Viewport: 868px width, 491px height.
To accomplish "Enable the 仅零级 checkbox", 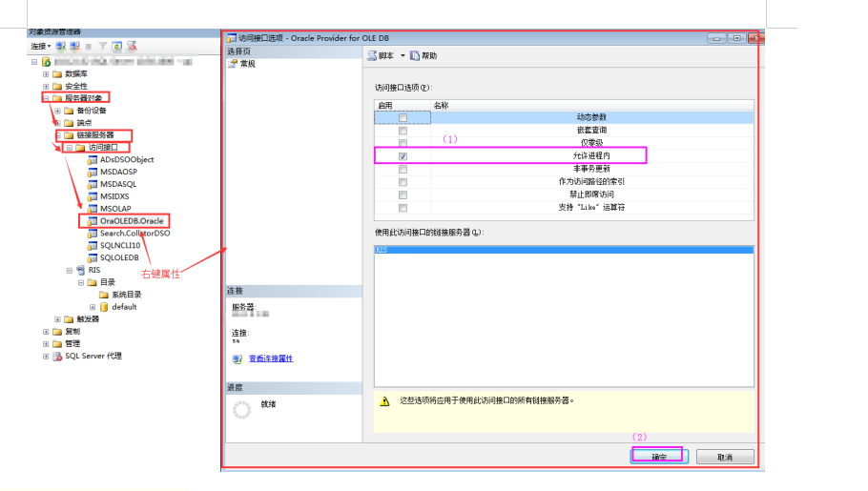I will click(403, 143).
